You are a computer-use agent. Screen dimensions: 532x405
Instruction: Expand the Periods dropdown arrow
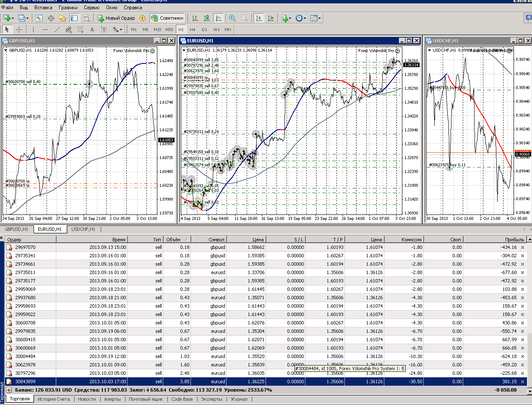point(305,18)
